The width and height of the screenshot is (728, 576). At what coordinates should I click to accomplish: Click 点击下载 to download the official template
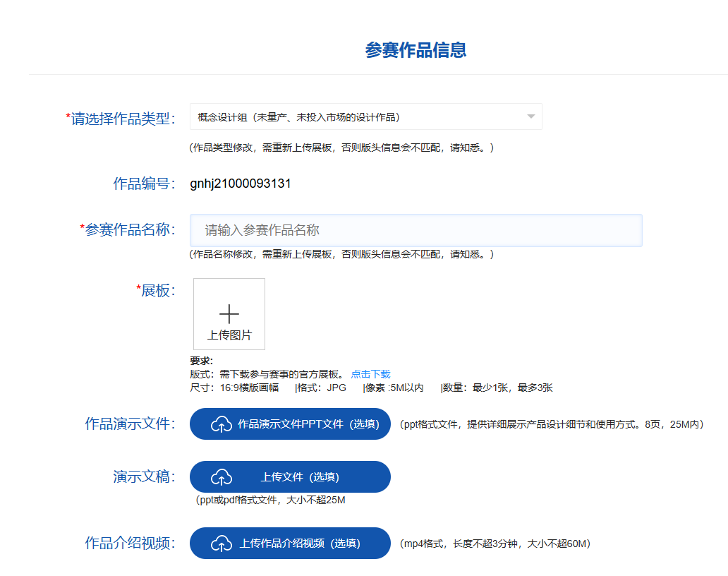coord(372,373)
